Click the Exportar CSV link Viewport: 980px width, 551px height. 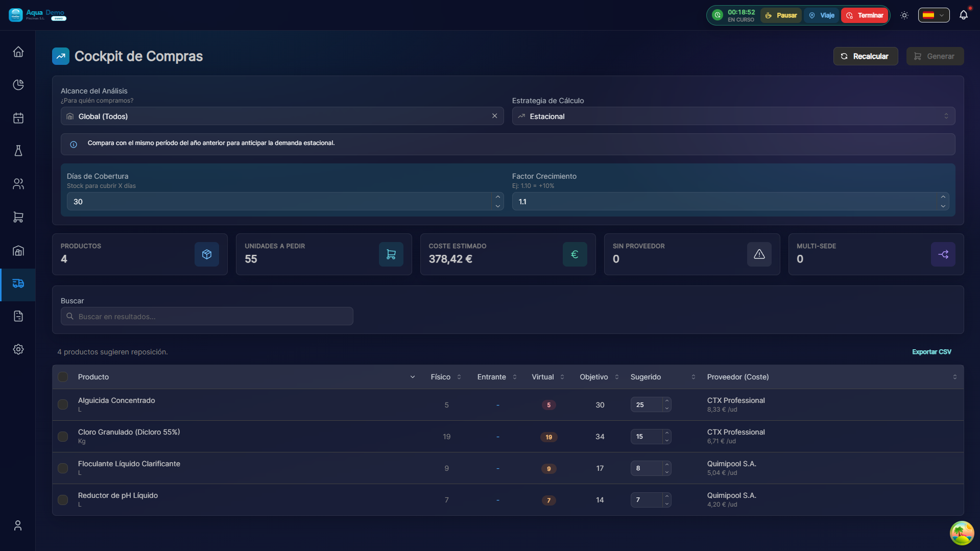tap(931, 352)
